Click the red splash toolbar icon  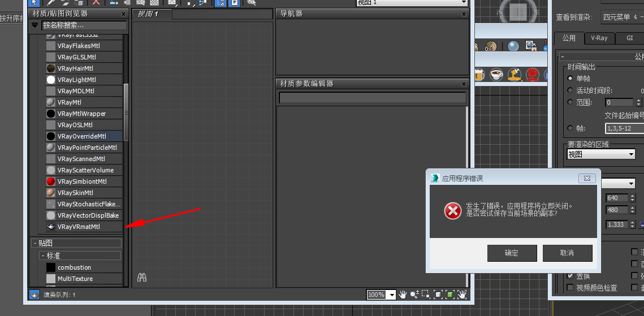533,74
